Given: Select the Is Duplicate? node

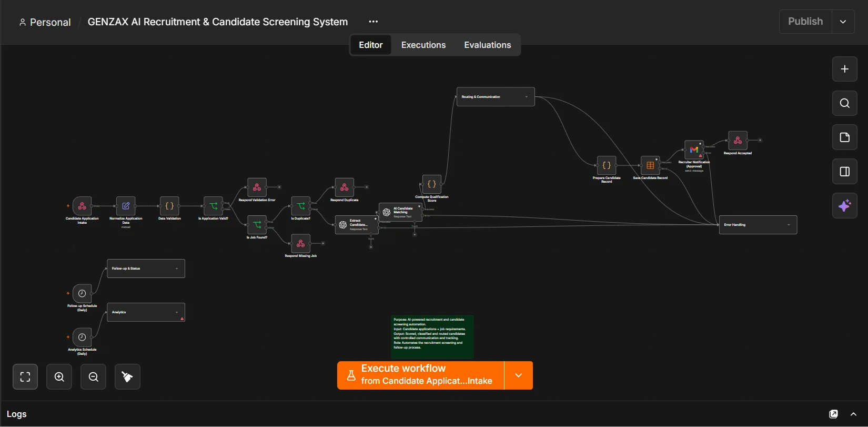Looking at the screenshot, I should (300, 206).
